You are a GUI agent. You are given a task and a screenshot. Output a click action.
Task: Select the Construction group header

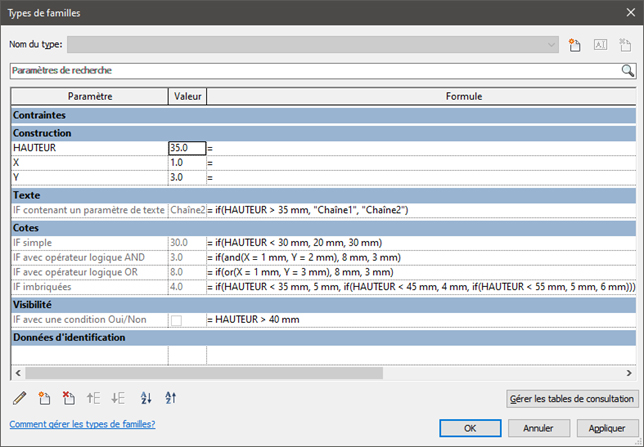click(324, 133)
